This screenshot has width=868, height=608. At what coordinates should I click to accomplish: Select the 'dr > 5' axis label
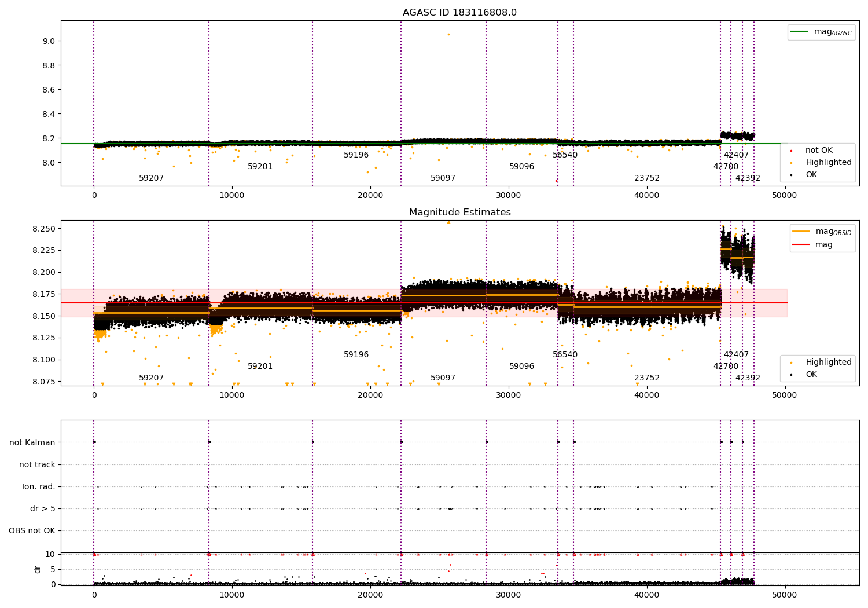(43, 509)
